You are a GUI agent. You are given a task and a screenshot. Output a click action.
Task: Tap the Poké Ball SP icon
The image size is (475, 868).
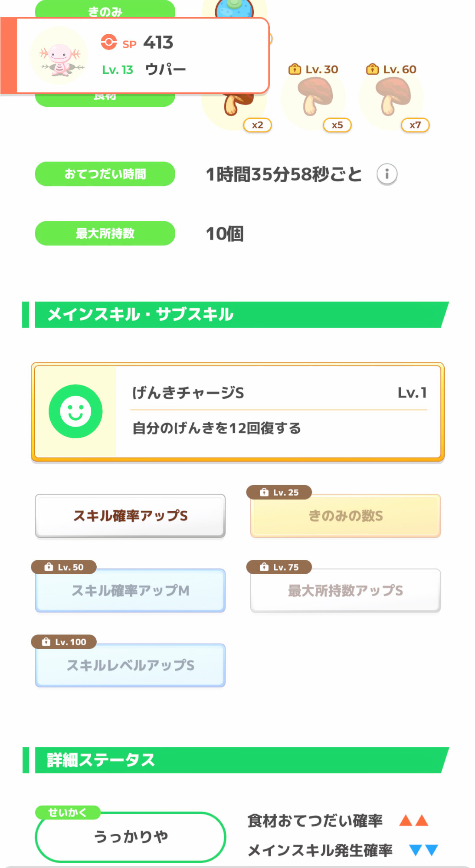109,42
